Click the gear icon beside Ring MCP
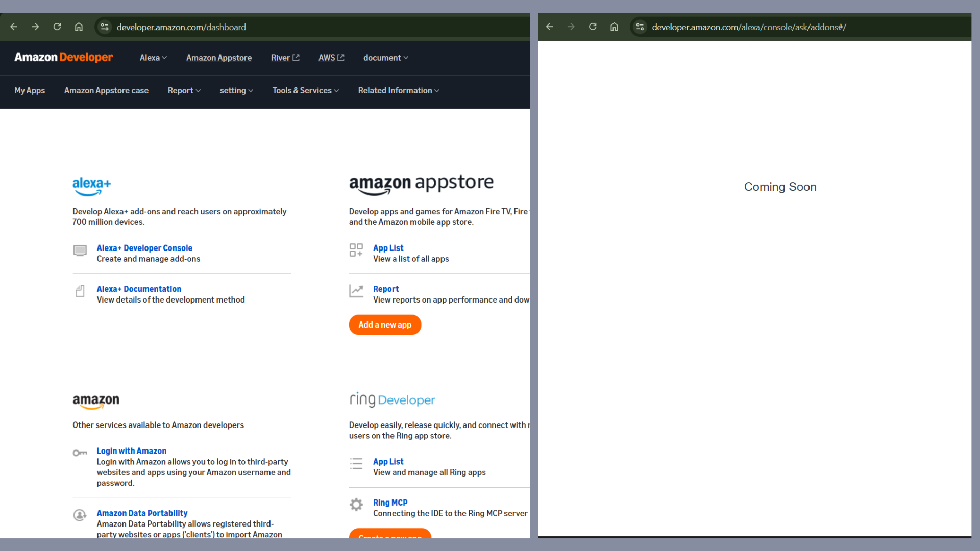Viewport: 980px width, 551px height. 356,505
